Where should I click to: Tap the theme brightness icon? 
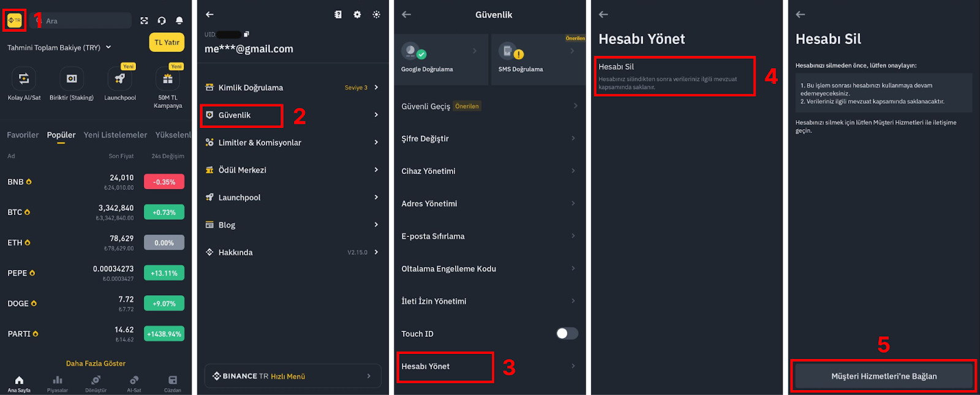click(x=377, y=15)
